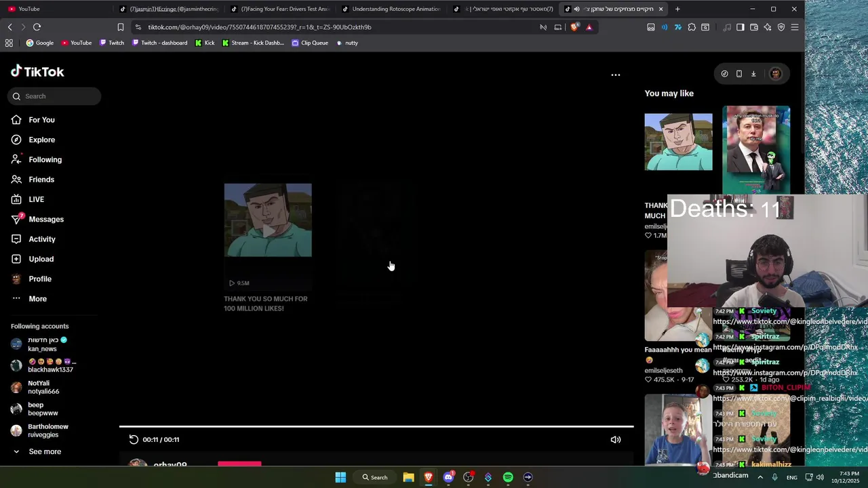This screenshot has height=488, width=868.
Task: Open beepwww following account
Action: pyautogui.click(x=34, y=409)
